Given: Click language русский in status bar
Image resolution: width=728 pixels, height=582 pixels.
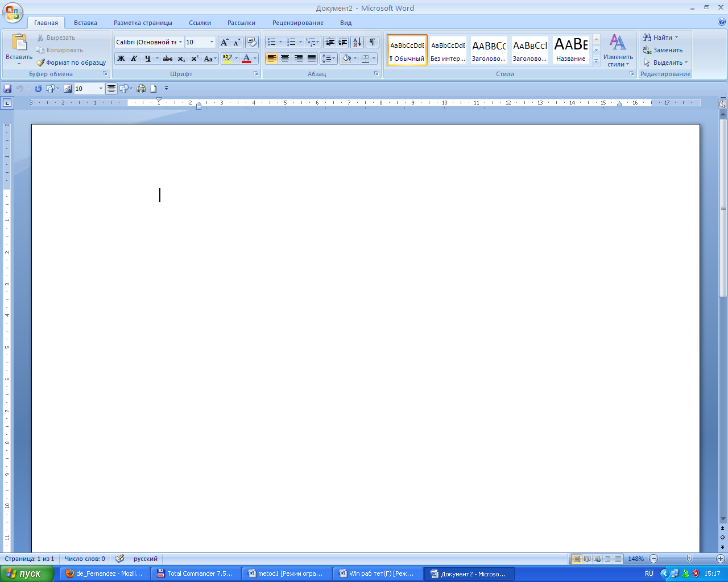Looking at the screenshot, I should point(146,559).
